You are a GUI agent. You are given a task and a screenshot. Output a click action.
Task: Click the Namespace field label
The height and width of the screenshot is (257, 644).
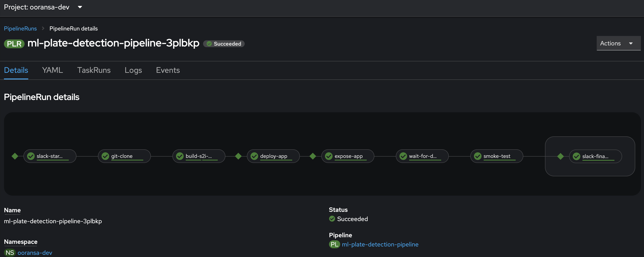[x=21, y=242]
